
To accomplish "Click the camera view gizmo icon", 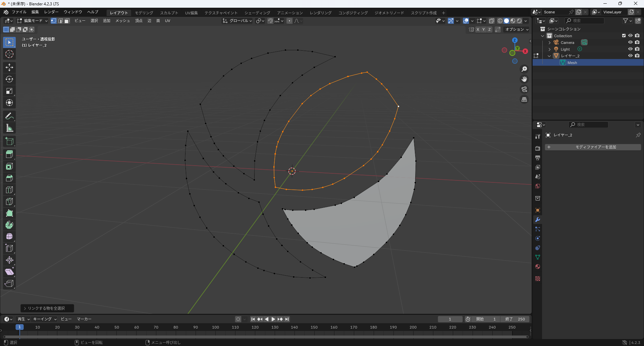I will pos(524,90).
